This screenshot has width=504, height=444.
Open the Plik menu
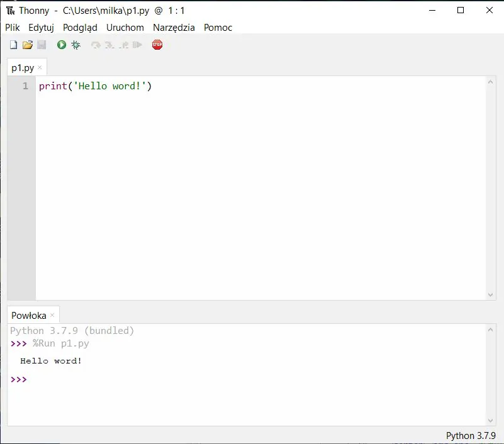12,28
